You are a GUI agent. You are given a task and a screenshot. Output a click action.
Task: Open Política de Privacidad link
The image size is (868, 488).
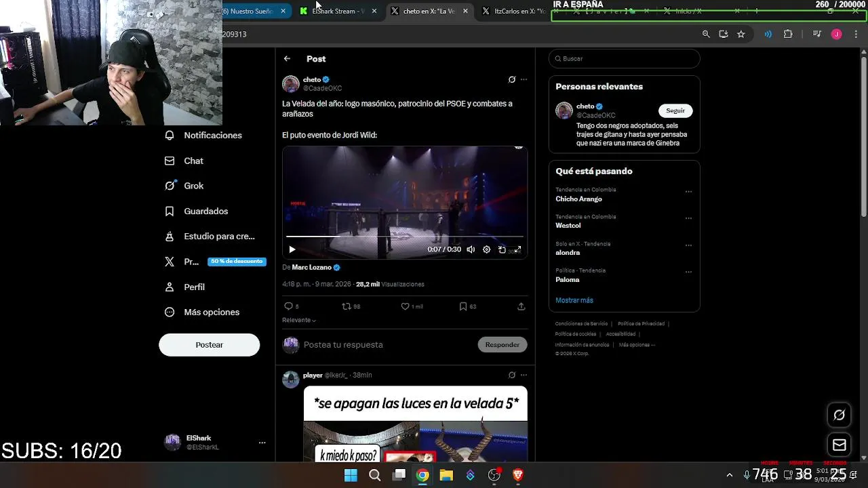point(641,324)
